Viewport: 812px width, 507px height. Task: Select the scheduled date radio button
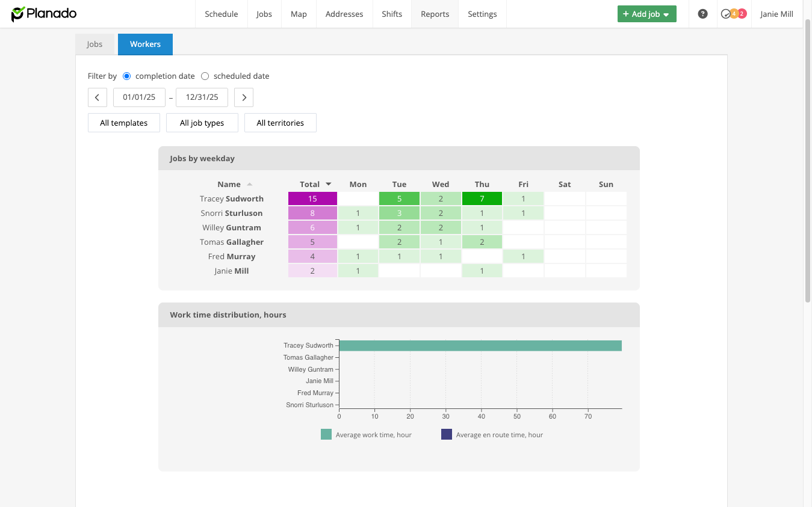click(205, 76)
